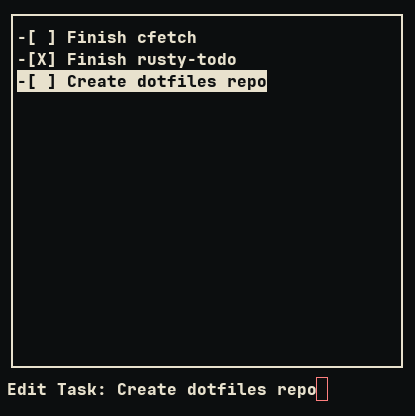Check the box for the highlighted Create dotfiles repo task
The width and height of the screenshot is (415, 416).
click(x=42, y=81)
